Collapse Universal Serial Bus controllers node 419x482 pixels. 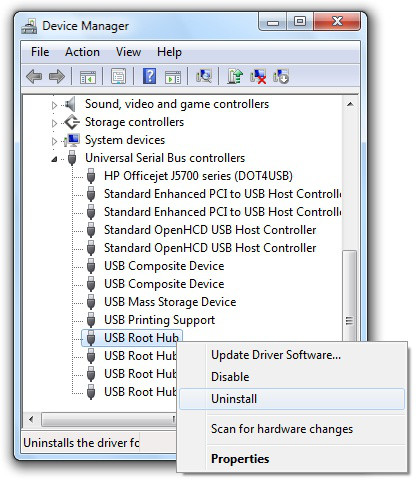coord(54,159)
